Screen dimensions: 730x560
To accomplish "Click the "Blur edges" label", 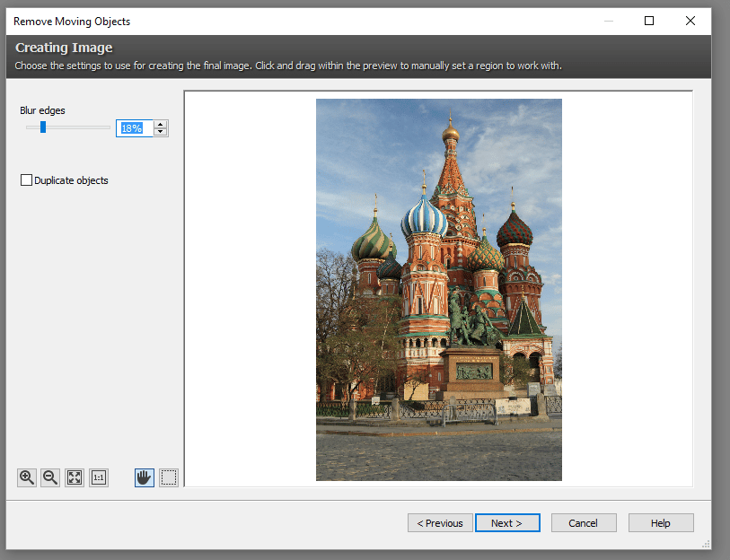I will coord(42,110).
